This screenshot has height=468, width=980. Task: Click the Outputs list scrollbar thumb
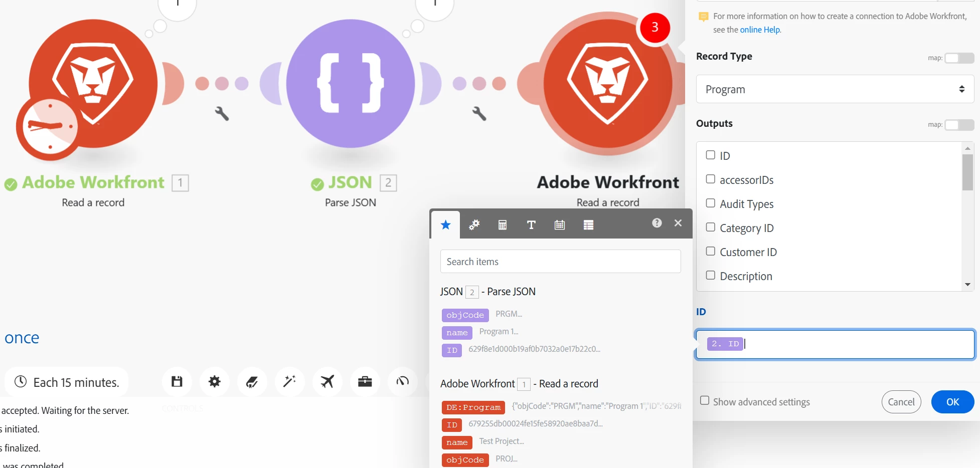pos(967,172)
